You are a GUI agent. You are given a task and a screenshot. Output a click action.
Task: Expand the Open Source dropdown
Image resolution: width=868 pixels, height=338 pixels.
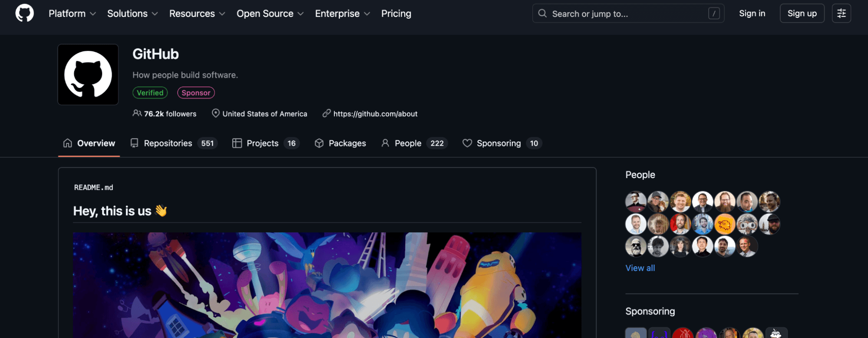pyautogui.click(x=270, y=13)
